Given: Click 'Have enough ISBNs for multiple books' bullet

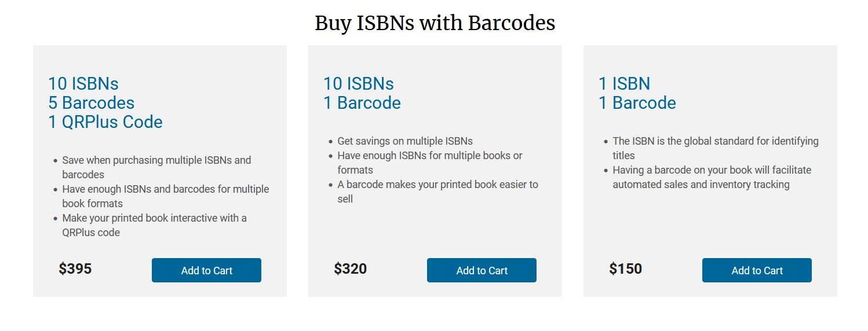Looking at the screenshot, I should 429,156.
